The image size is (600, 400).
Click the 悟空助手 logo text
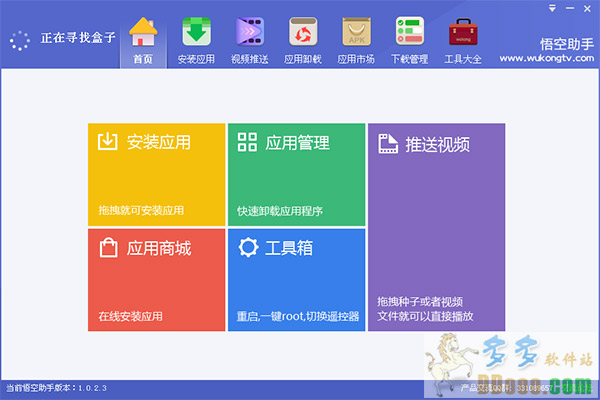click(x=567, y=44)
